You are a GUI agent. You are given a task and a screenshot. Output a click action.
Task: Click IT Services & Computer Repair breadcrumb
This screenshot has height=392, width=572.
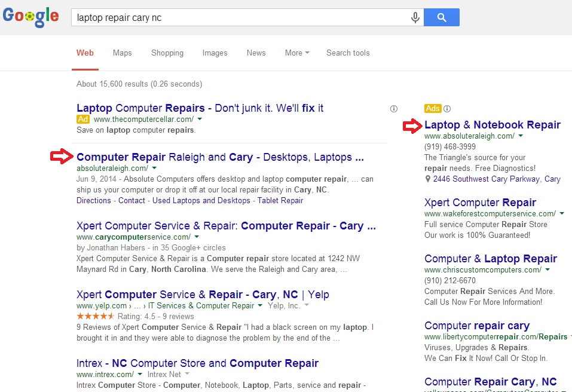point(201,305)
